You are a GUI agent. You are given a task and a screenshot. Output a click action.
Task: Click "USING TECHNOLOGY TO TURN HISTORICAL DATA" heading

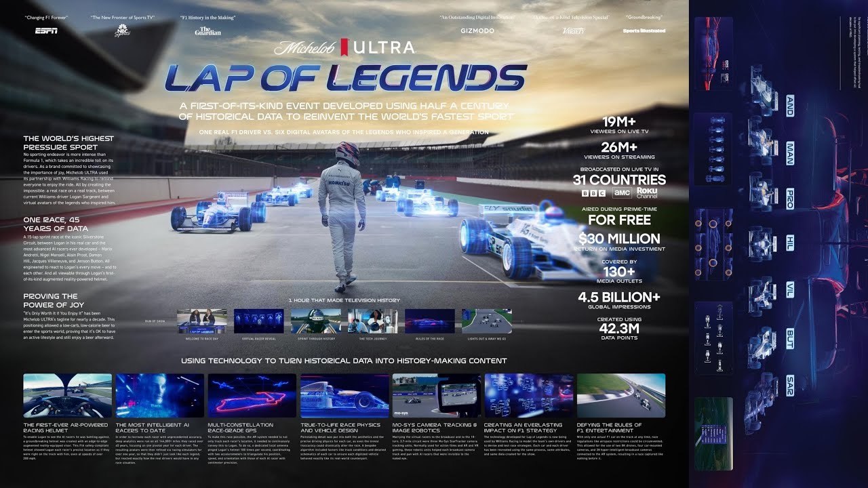pos(344,361)
